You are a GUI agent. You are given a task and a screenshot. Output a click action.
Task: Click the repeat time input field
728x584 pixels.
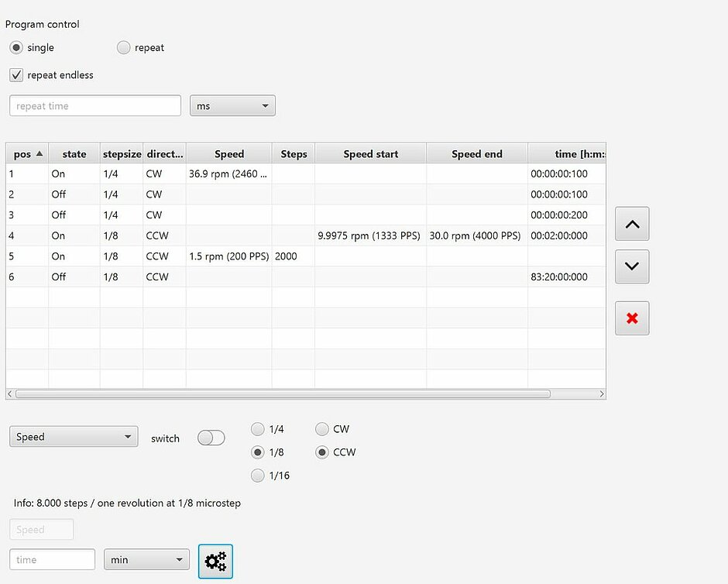coord(94,106)
